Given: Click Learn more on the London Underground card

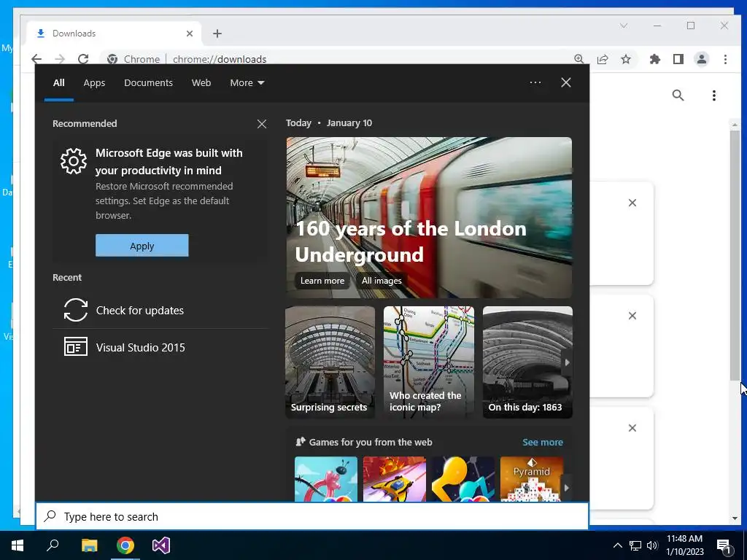Looking at the screenshot, I should click(322, 281).
